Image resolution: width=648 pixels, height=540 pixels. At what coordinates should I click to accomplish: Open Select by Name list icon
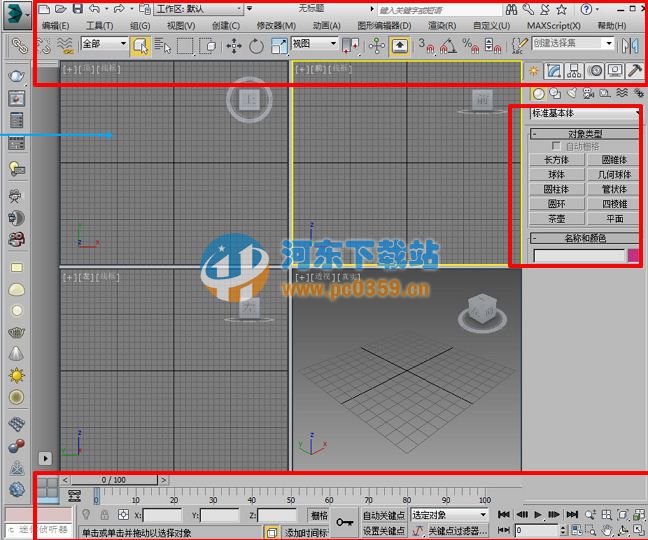[x=163, y=45]
